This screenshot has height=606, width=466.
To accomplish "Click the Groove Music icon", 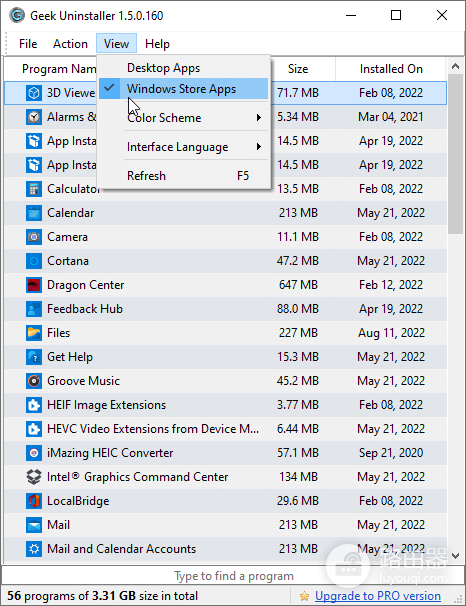I will tap(34, 381).
